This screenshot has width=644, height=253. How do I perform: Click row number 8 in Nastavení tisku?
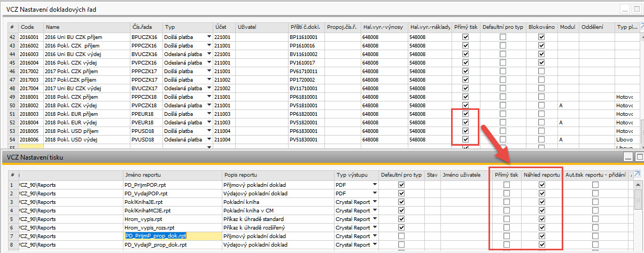pos(12,244)
